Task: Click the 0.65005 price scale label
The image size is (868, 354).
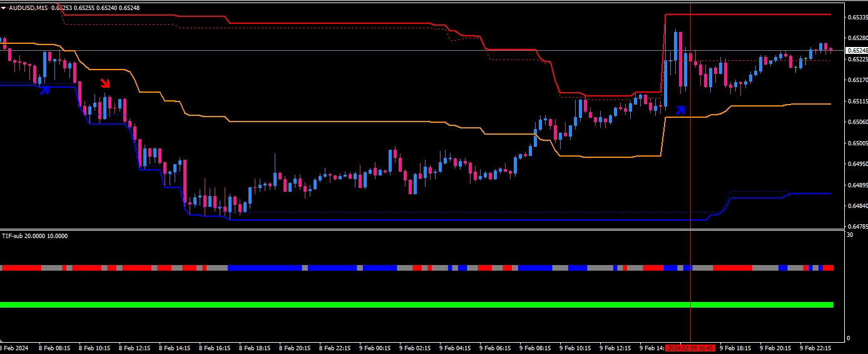Action: tap(857, 143)
